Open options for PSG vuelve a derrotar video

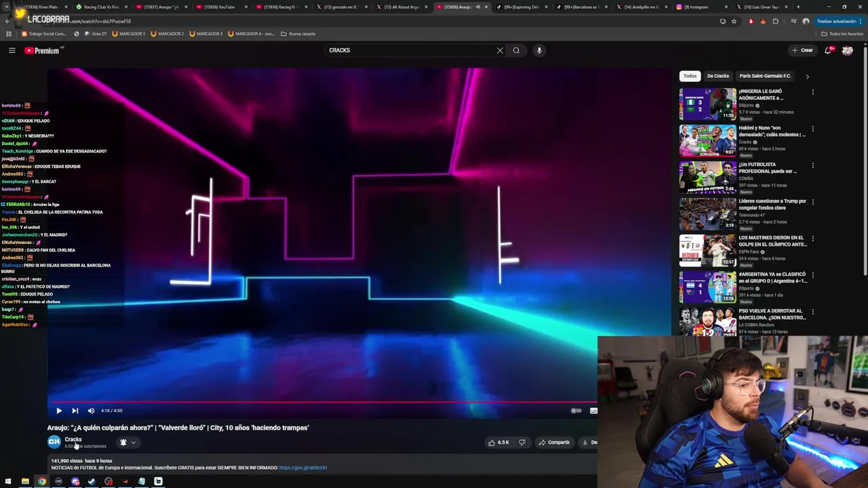[812, 312]
